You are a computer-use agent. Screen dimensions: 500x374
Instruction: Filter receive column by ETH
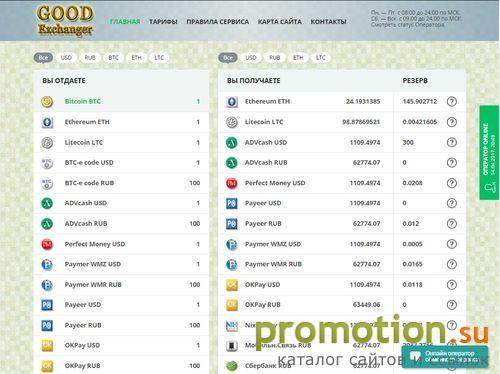tap(298, 58)
